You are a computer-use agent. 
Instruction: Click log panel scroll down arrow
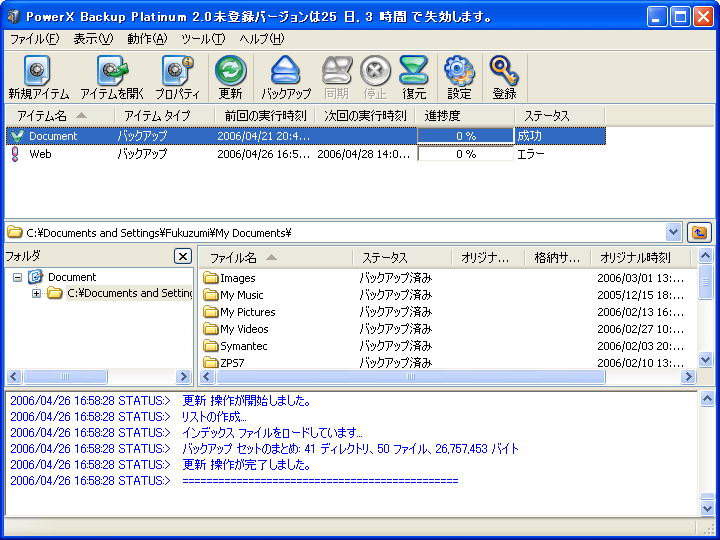(x=707, y=507)
